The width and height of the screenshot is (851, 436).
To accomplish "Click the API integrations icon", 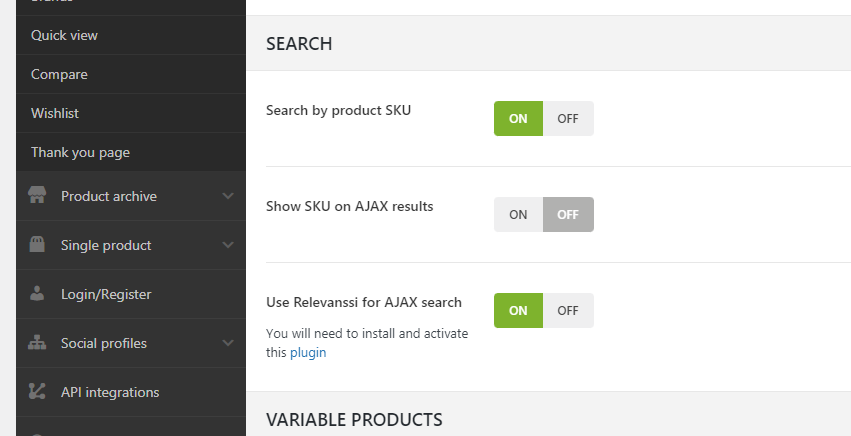I will click(x=37, y=392).
